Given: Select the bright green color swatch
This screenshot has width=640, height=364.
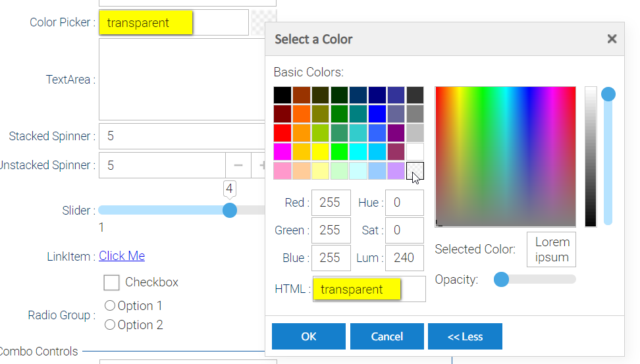Looking at the screenshot, I should click(340, 152).
